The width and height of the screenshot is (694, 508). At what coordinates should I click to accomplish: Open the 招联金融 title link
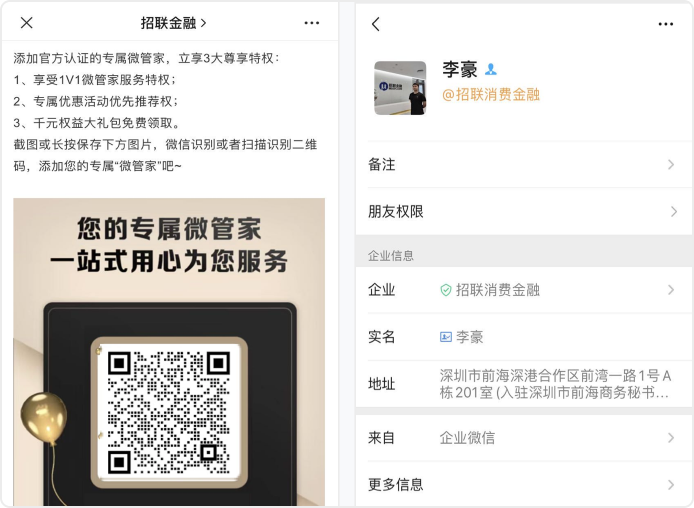[174, 23]
